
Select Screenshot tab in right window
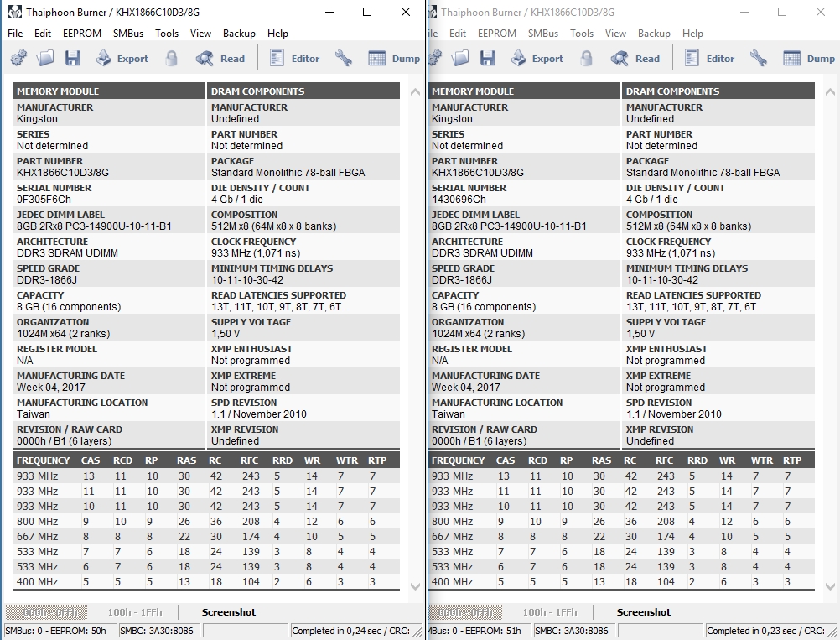(x=643, y=612)
